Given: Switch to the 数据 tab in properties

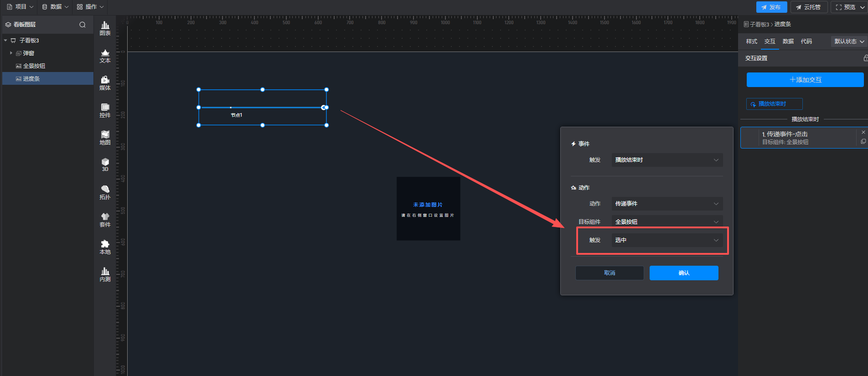Looking at the screenshot, I should tap(788, 41).
